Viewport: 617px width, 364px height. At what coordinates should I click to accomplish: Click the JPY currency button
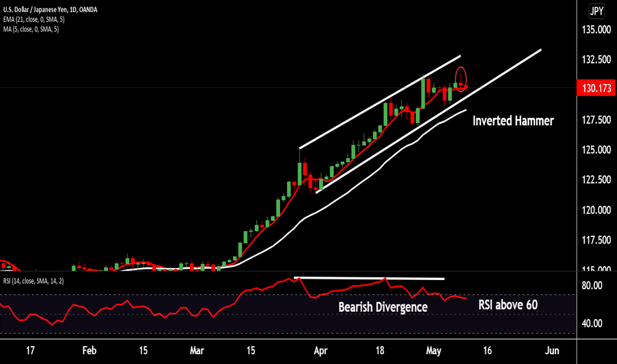pyautogui.click(x=596, y=11)
